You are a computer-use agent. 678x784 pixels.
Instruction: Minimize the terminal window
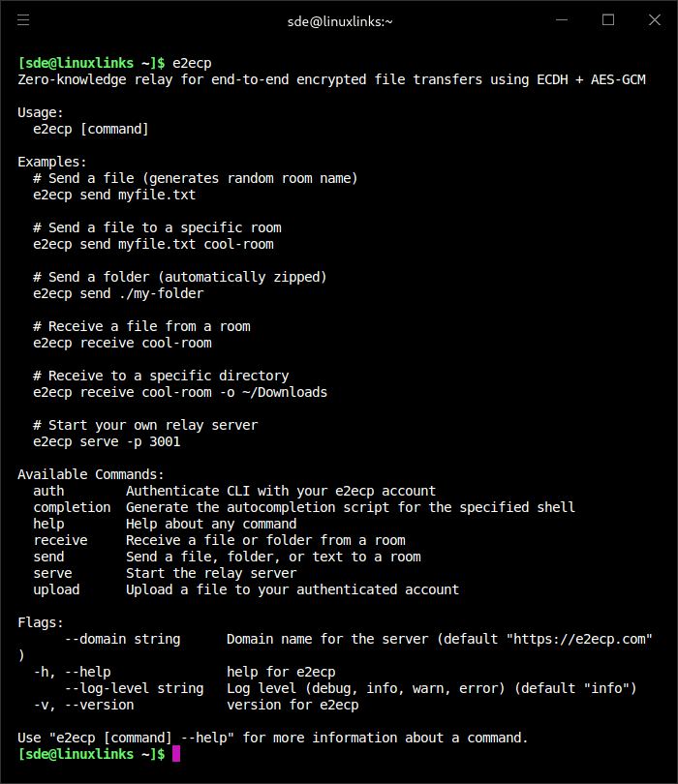[x=562, y=19]
